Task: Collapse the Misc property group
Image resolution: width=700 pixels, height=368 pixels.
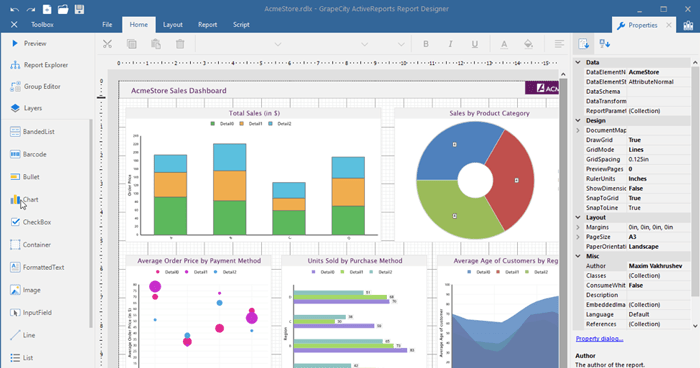Action: click(x=578, y=256)
